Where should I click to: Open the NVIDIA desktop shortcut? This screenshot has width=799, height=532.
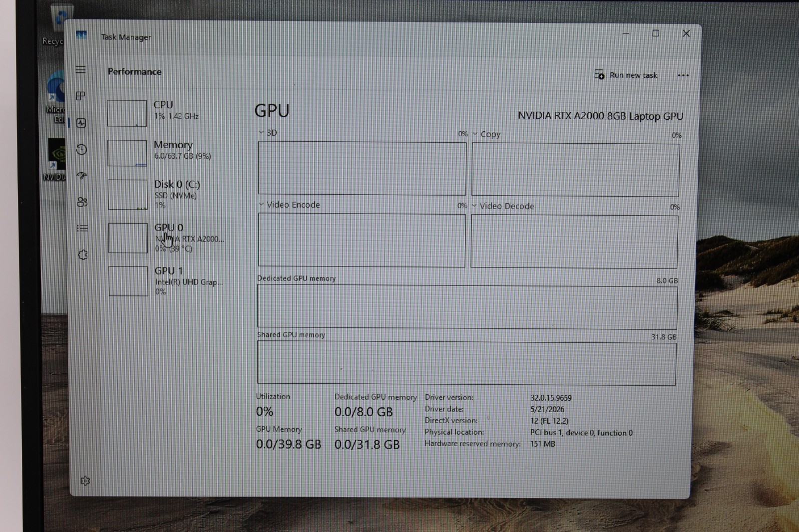55,160
